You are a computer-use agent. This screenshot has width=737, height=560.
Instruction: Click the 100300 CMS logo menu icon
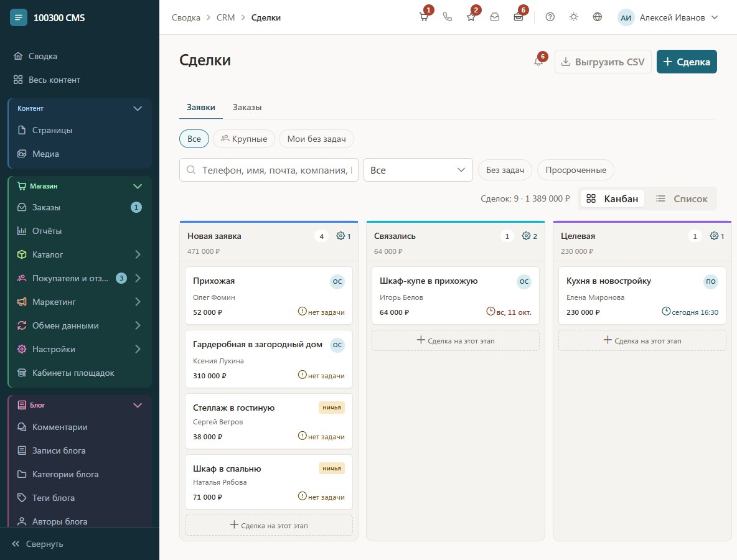[18, 18]
